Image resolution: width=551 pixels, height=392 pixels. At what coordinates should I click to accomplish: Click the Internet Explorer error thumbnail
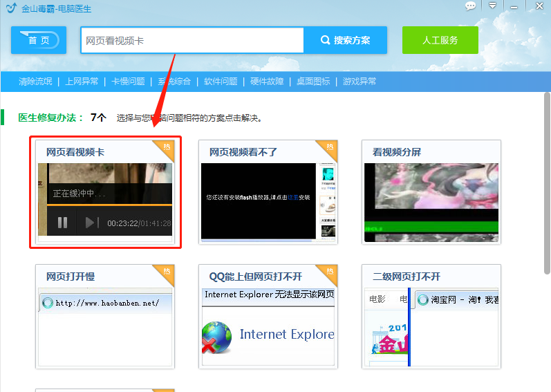[x=268, y=326]
